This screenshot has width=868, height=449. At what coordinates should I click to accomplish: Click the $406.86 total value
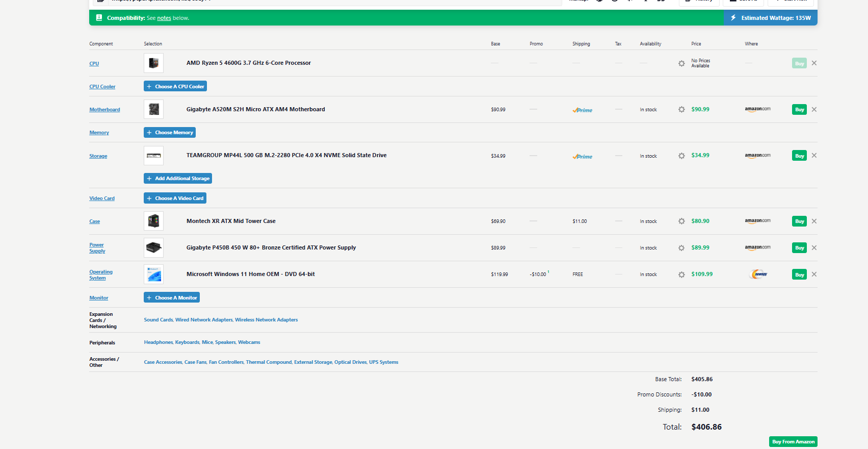[x=706, y=427]
